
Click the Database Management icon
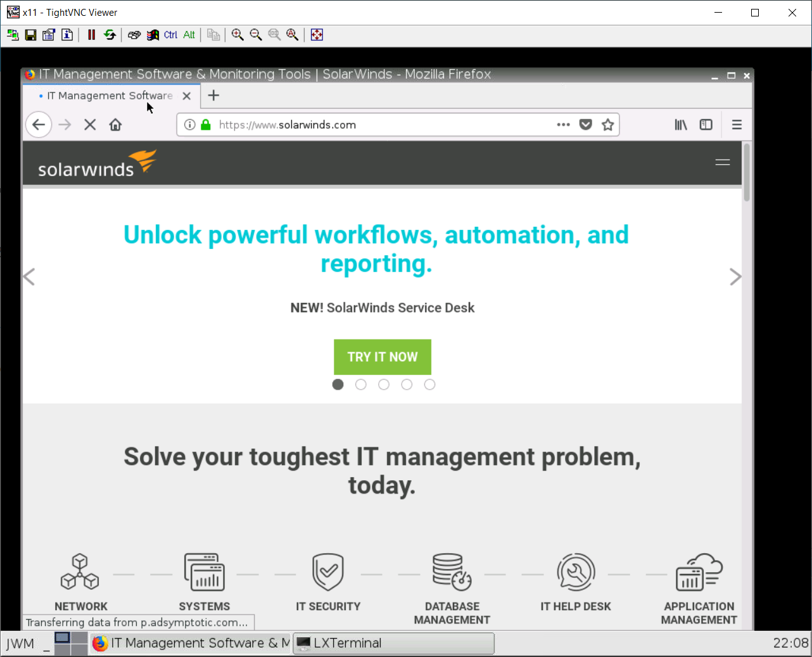452,571
